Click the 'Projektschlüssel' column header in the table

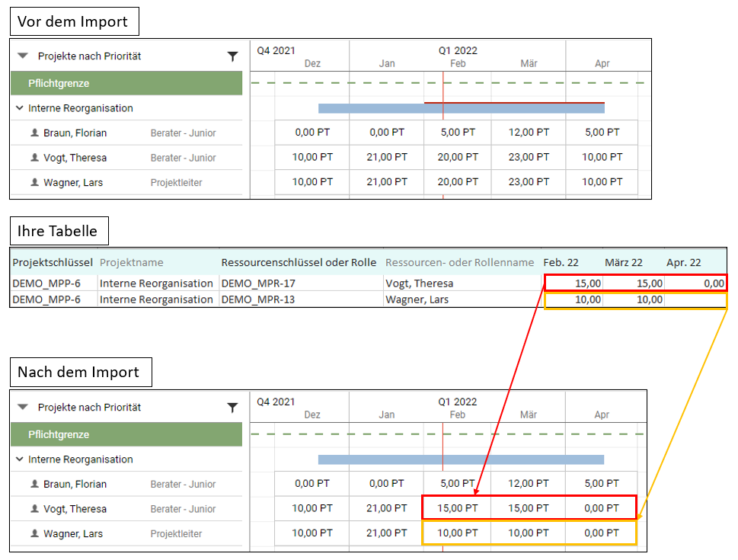pyautogui.click(x=53, y=262)
